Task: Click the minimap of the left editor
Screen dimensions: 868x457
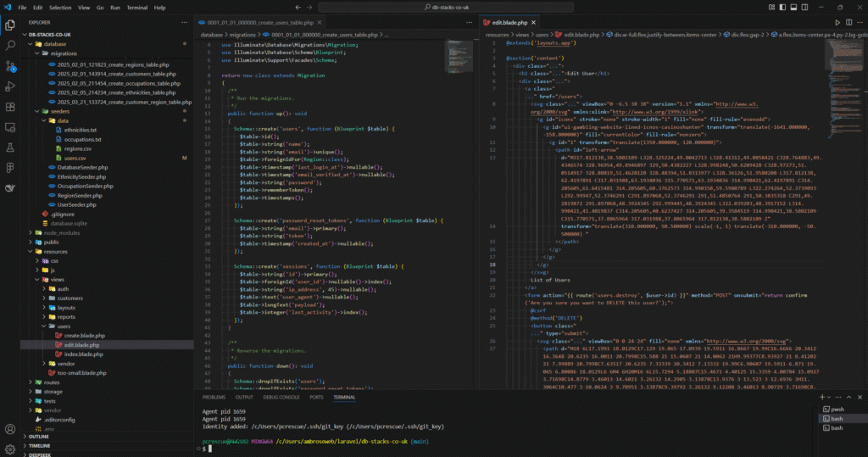Action: tap(459, 56)
